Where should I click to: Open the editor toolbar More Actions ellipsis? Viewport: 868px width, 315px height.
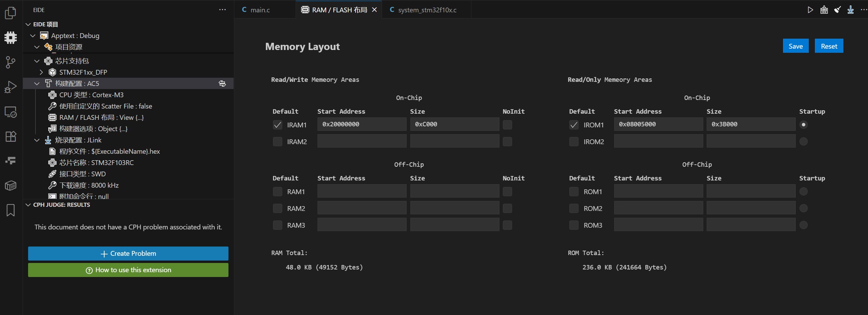click(863, 10)
